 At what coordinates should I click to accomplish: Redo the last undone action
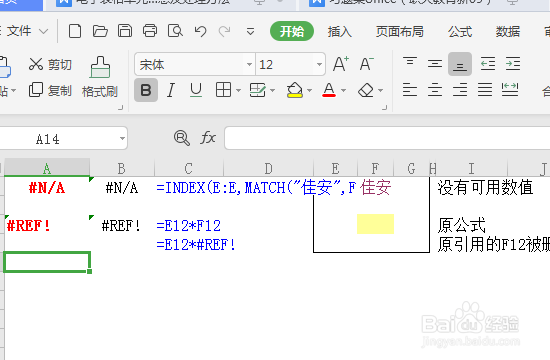[x=224, y=31]
